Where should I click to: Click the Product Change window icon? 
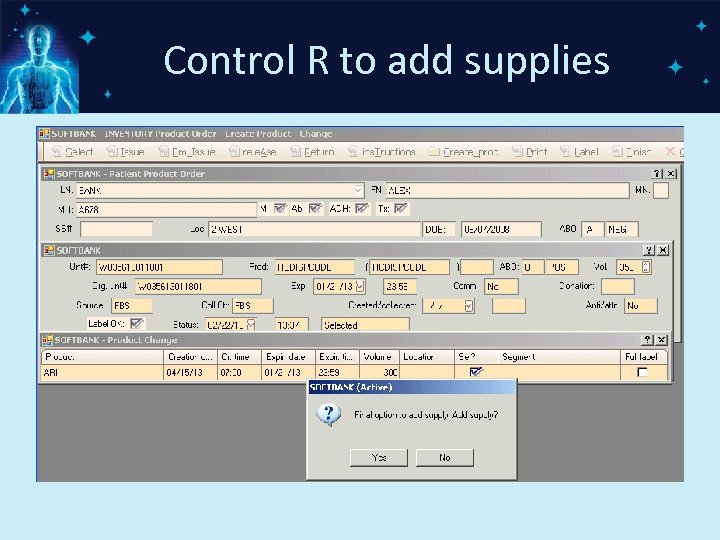click(x=47, y=340)
